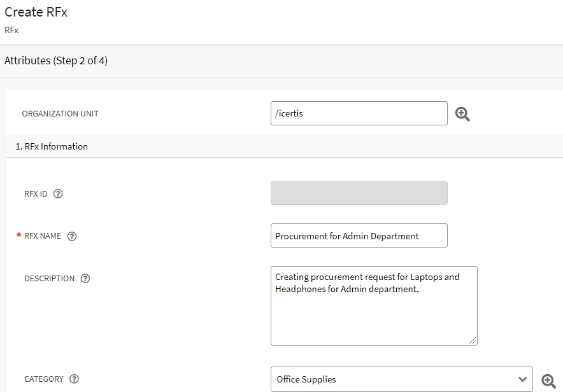This screenshot has width=563, height=392.
Task: Focus the RFX Name text box
Action: click(x=359, y=235)
